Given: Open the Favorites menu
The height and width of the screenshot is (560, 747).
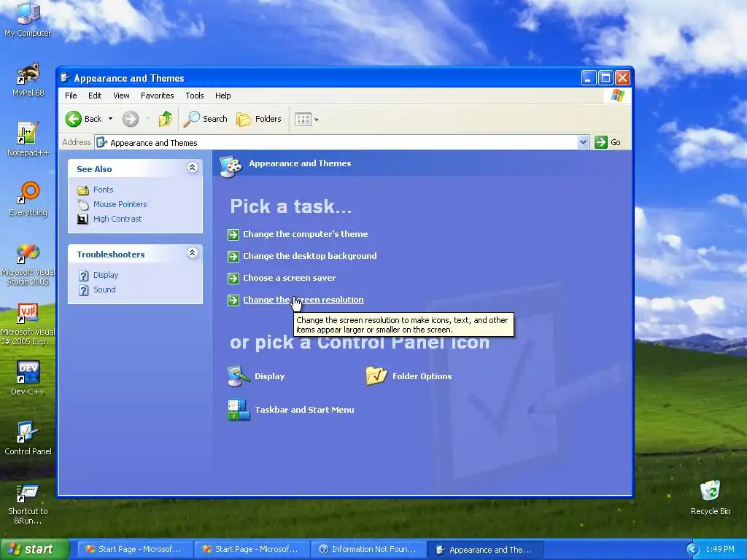Looking at the screenshot, I should click(158, 96).
